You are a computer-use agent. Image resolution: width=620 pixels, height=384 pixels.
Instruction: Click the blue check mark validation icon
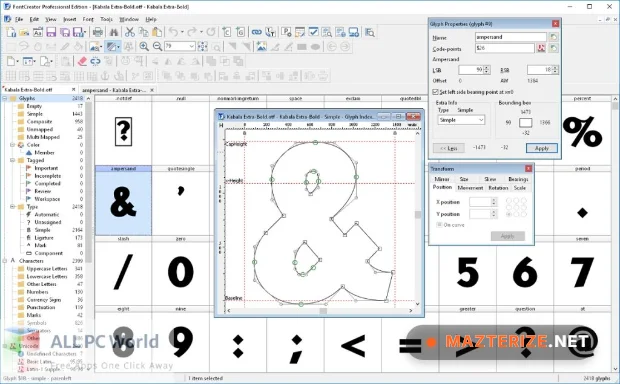tap(314, 32)
